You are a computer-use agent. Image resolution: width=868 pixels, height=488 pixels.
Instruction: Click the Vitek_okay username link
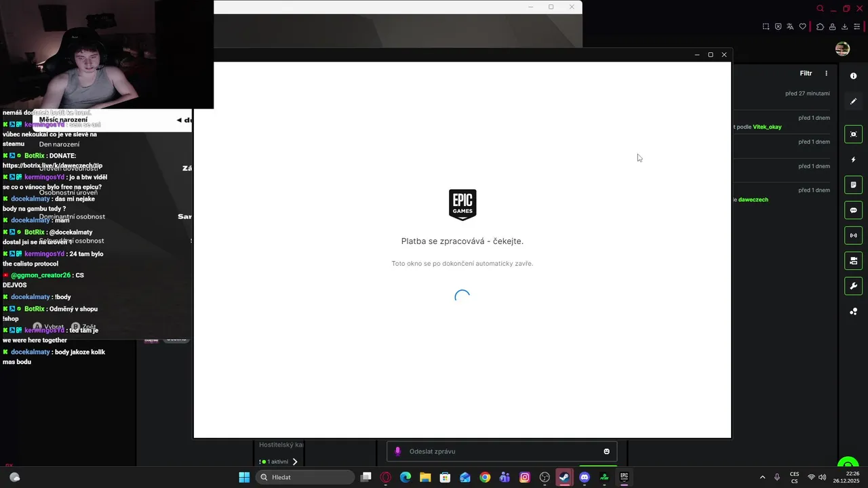(x=767, y=127)
